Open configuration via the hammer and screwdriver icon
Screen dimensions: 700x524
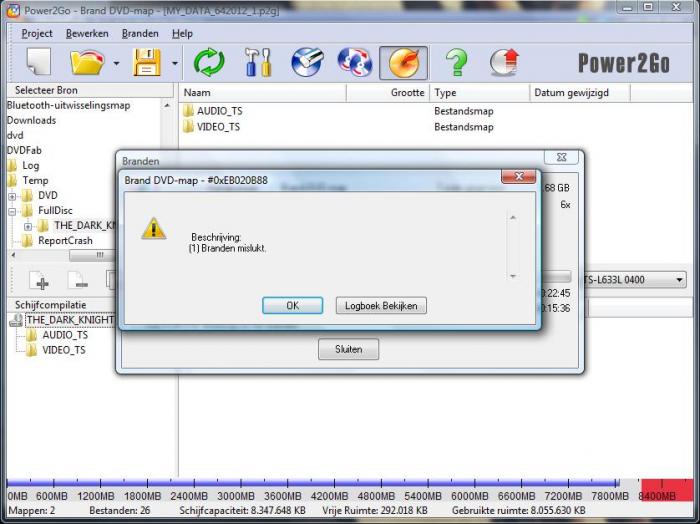click(x=258, y=62)
